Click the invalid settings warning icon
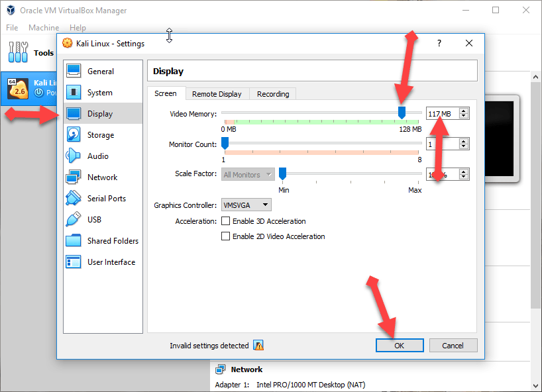This screenshot has width=542, height=392. point(258,346)
